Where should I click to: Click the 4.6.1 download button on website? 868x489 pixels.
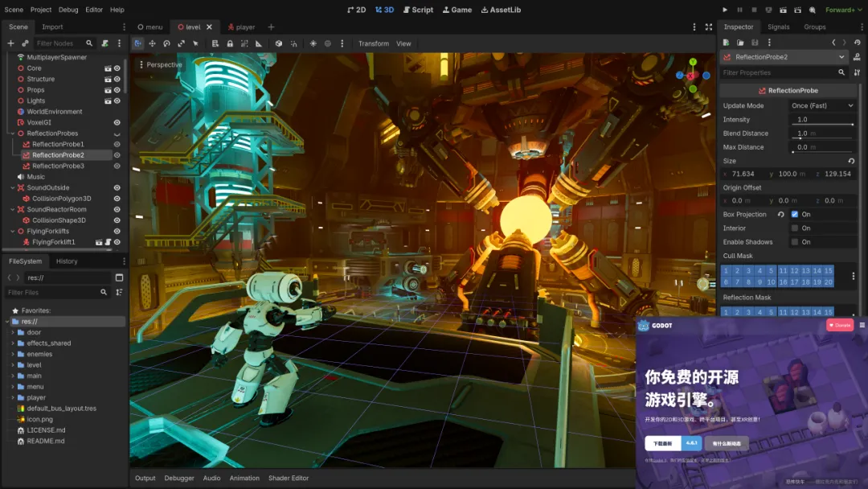tap(691, 443)
